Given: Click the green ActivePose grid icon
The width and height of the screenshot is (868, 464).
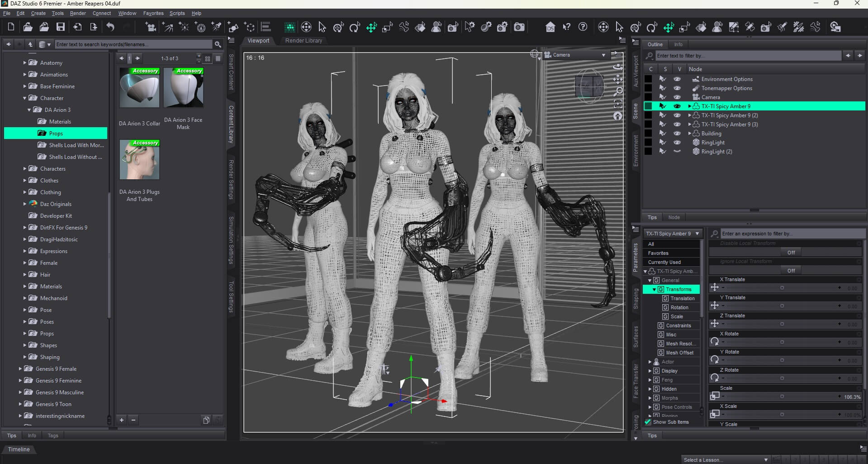Looking at the screenshot, I should tap(289, 27).
